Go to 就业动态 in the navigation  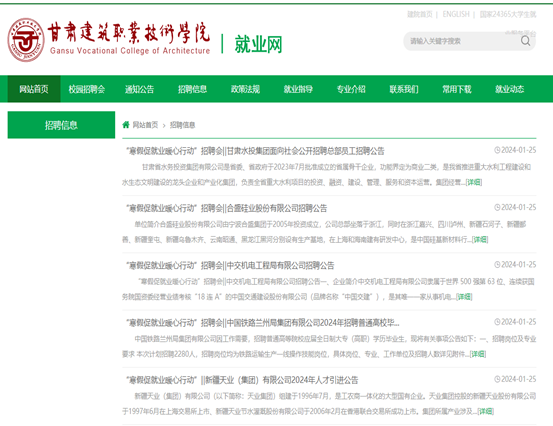[x=510, y=89]
